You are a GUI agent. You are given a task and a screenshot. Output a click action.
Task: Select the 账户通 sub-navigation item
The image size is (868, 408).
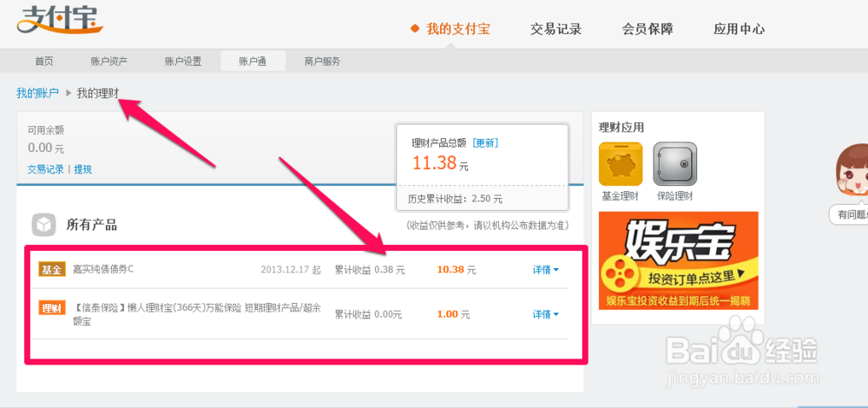point(253,62)
